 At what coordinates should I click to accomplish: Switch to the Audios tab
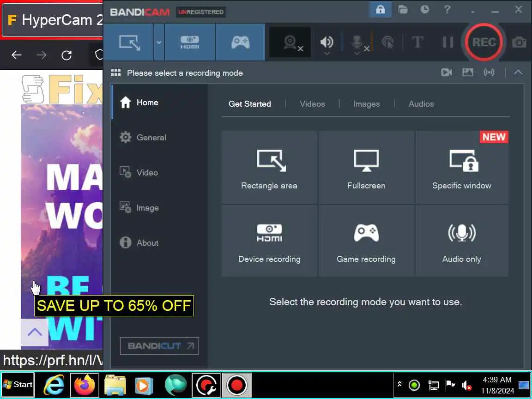[421, 104]
